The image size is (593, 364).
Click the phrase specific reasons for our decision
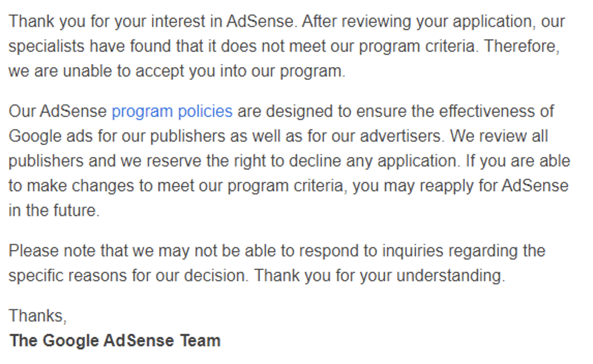tap(128, 276)
